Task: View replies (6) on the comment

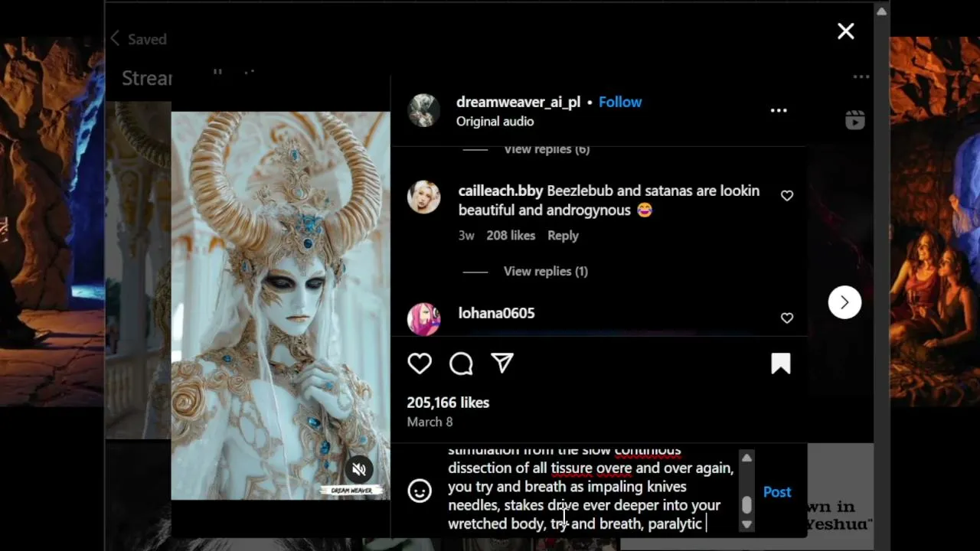Action: pyautogui.click(x=547, y=149)
